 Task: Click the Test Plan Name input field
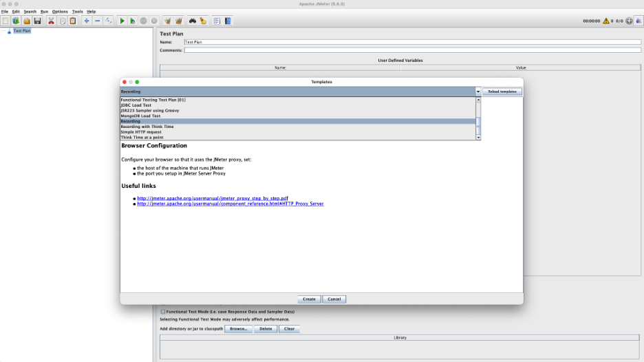pos(412,42)
